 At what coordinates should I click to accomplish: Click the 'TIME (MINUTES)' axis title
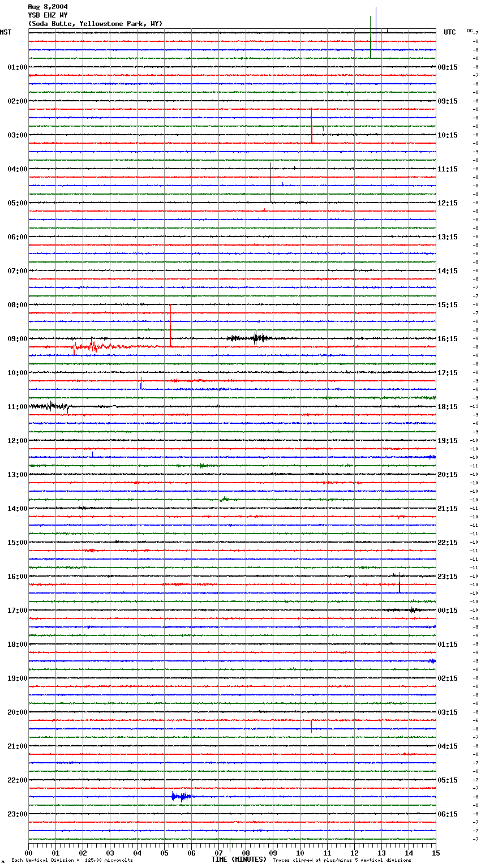pyautogui.click(x=239, y=860)
